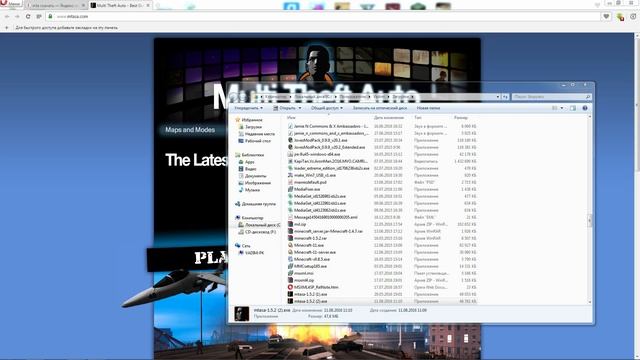640x360 pixels.
Task: Open Explorer help question mark icon
Action: (584, 108)
